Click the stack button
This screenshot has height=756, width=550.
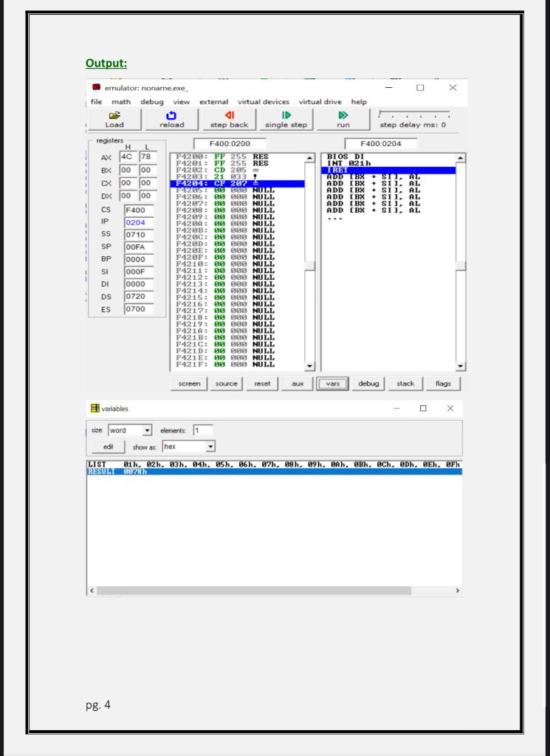(405, 384)
